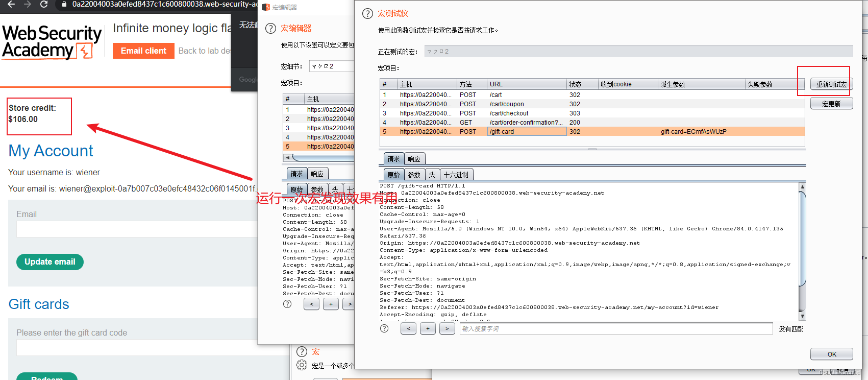
Task: Click the red 宏 label at bottom
Action: coord(316,351)
